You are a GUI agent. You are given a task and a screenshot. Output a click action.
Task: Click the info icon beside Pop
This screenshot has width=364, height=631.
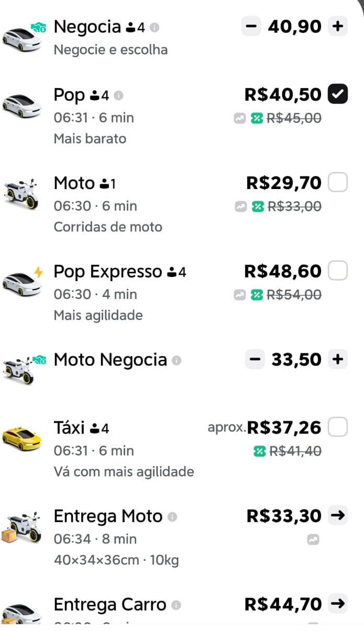click(x=119, y=95)
